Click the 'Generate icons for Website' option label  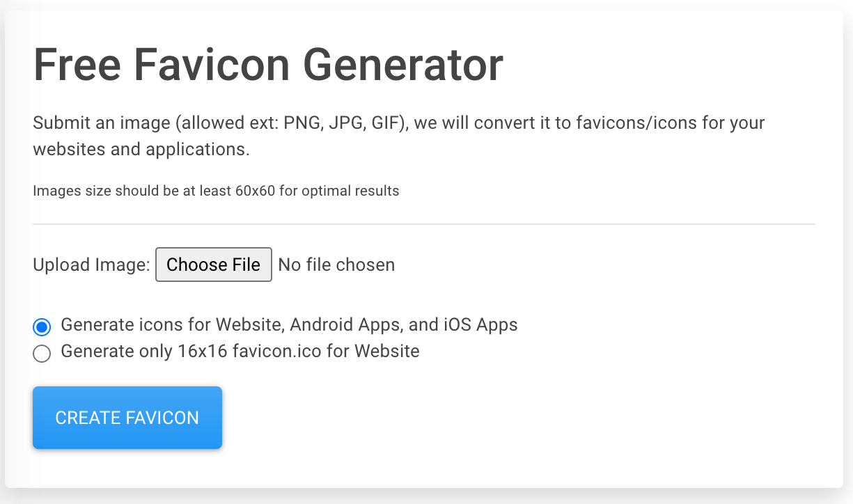[289, 324]
